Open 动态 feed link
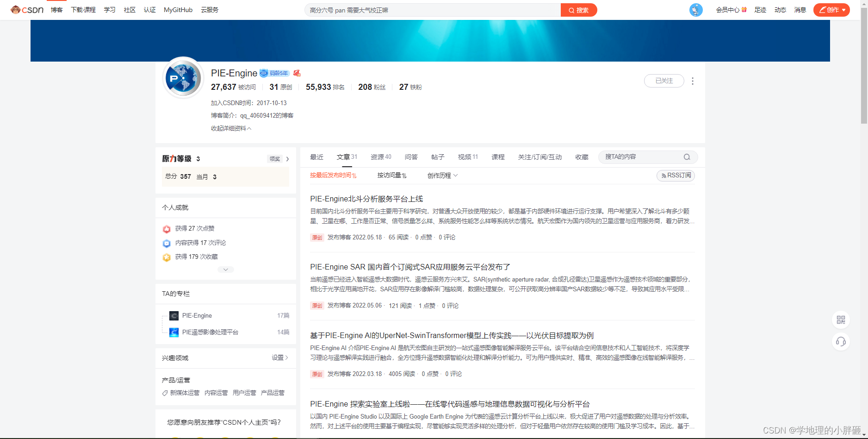The width and height of the screenshot is (868, 439). click(x=780, y=10)
